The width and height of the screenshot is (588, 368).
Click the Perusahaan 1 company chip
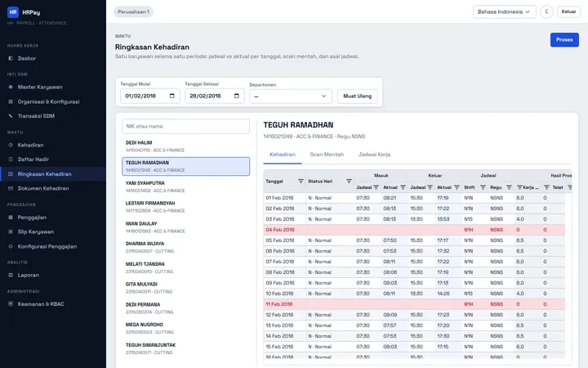tap(133, 11)
